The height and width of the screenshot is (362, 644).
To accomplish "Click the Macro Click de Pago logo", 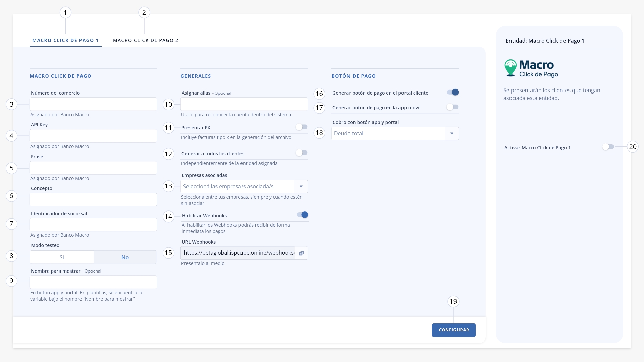I will [532, 68].
